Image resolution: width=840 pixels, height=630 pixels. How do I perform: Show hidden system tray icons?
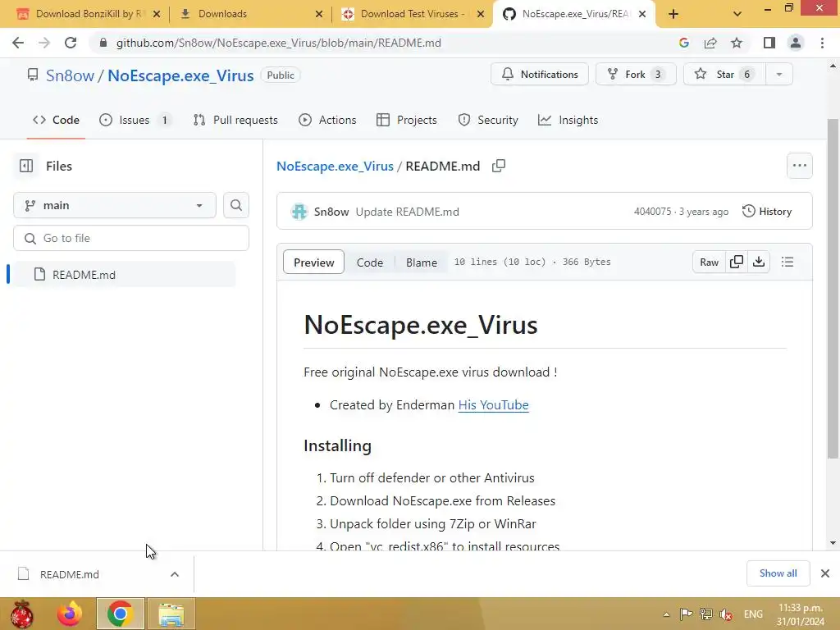click(666, 614)
